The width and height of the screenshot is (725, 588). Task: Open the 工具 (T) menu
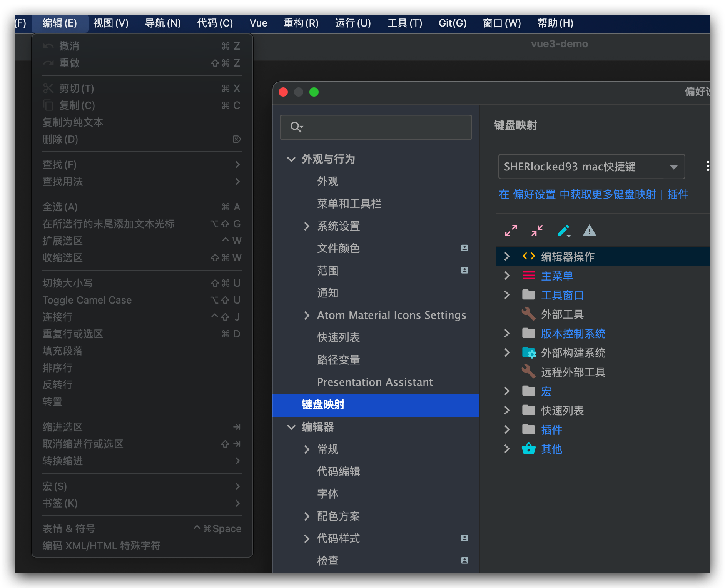405,23
